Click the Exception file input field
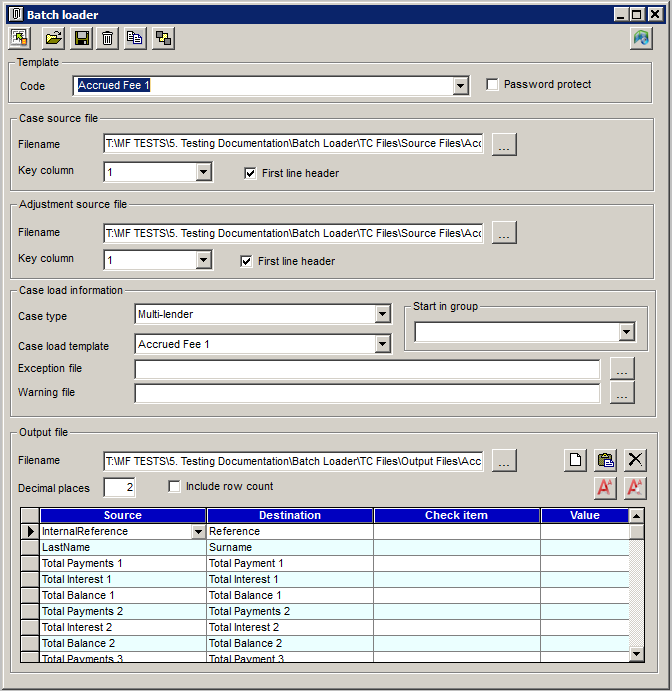 point(367,369)
